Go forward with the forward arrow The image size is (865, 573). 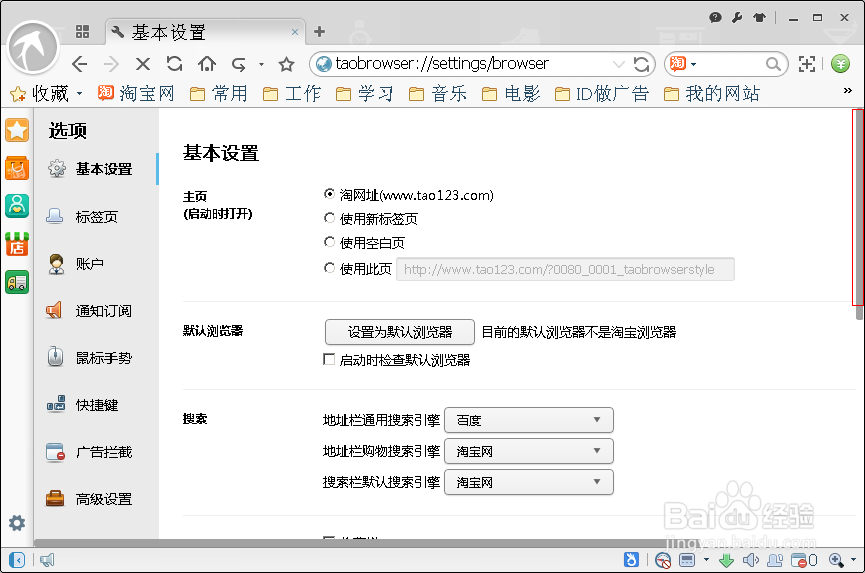coord(111,64)
